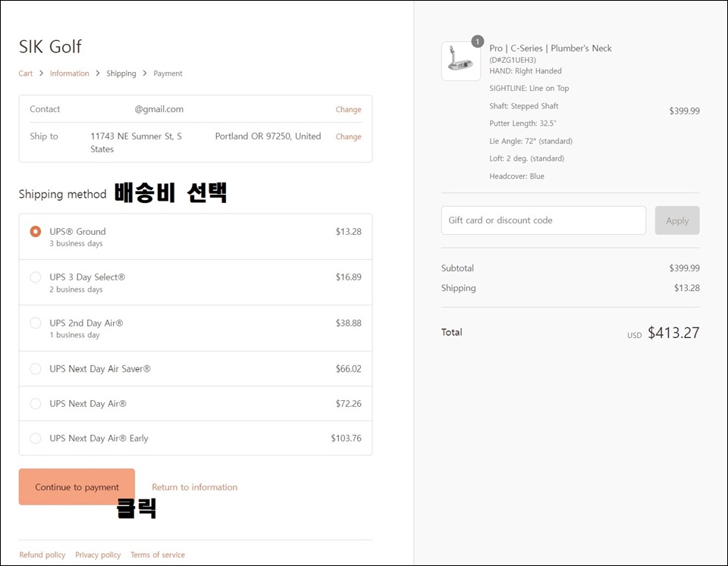Click the HAND: Right Handed detail
The height and width of the screenshot is (566, 728).
526,71
